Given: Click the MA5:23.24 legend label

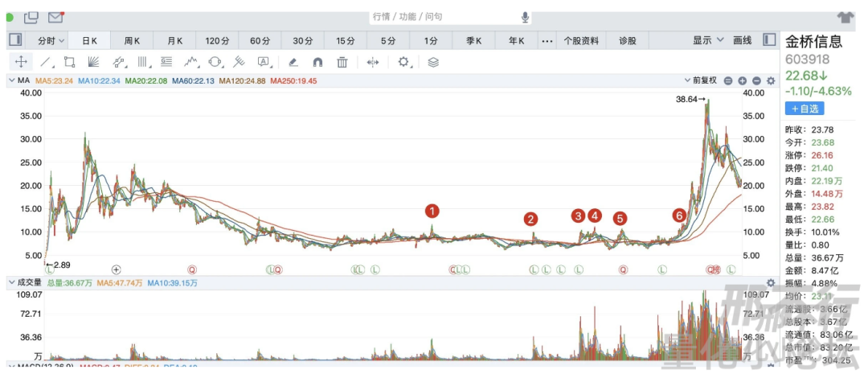Looking at the screenshot, I should 55,81.
